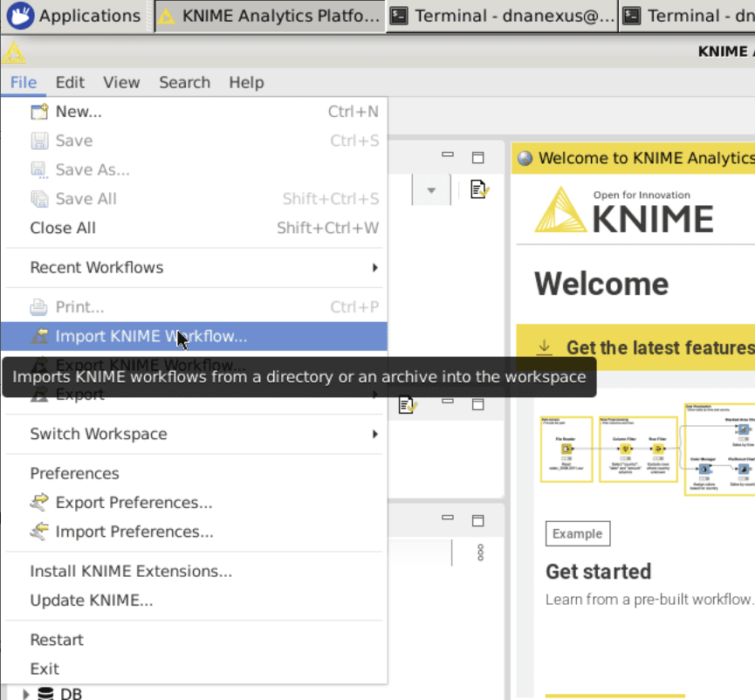
Task: Click the document icon beside the top panel dropdown
Action: [478, 189]
